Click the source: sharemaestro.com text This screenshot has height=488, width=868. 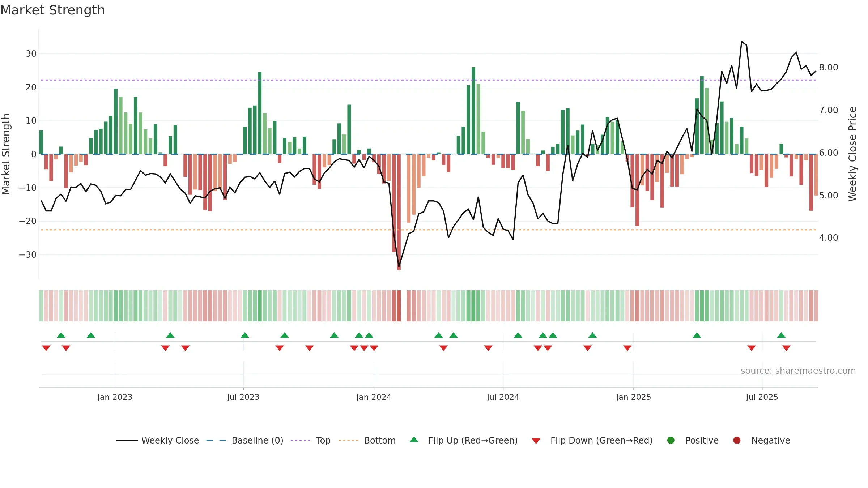point(798,371)
